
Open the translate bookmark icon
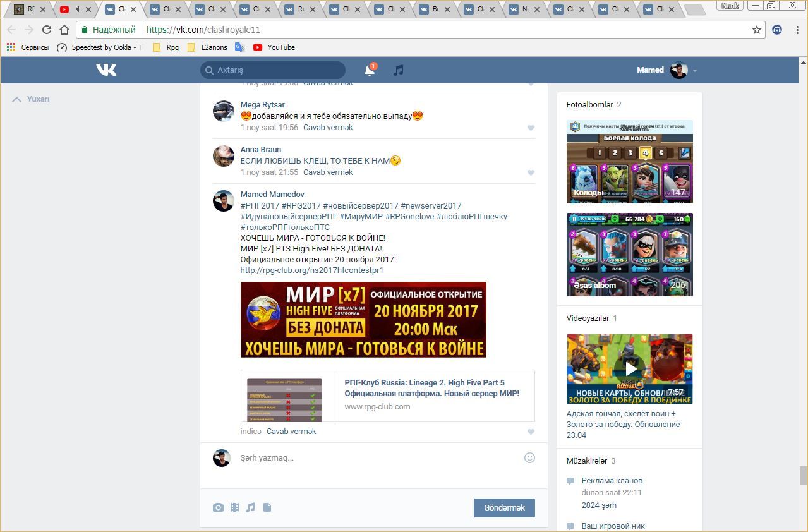[239, 47]
